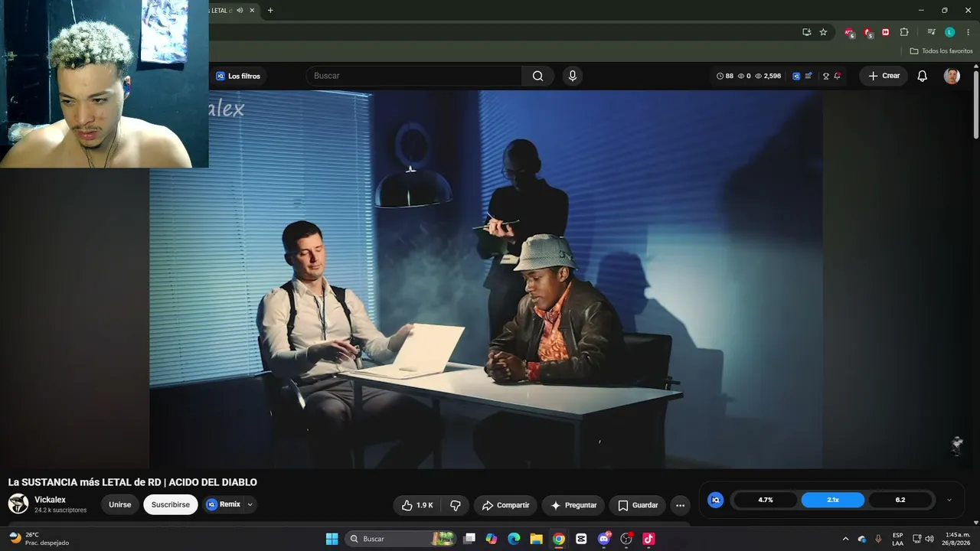Viewport: 980px width, 551px height.
Task: Click the clock stat showing 88
Action: pyautogui.click(x=724, y=76)
